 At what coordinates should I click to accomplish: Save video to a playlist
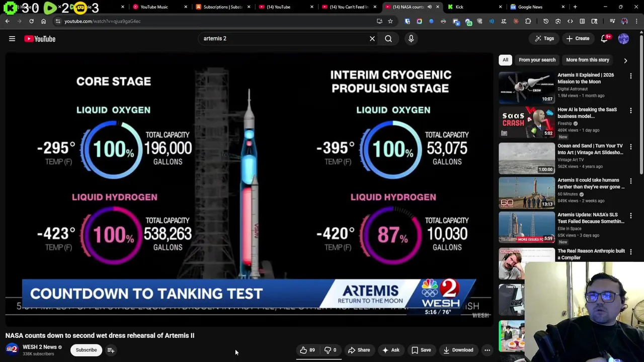pos(421,350)
